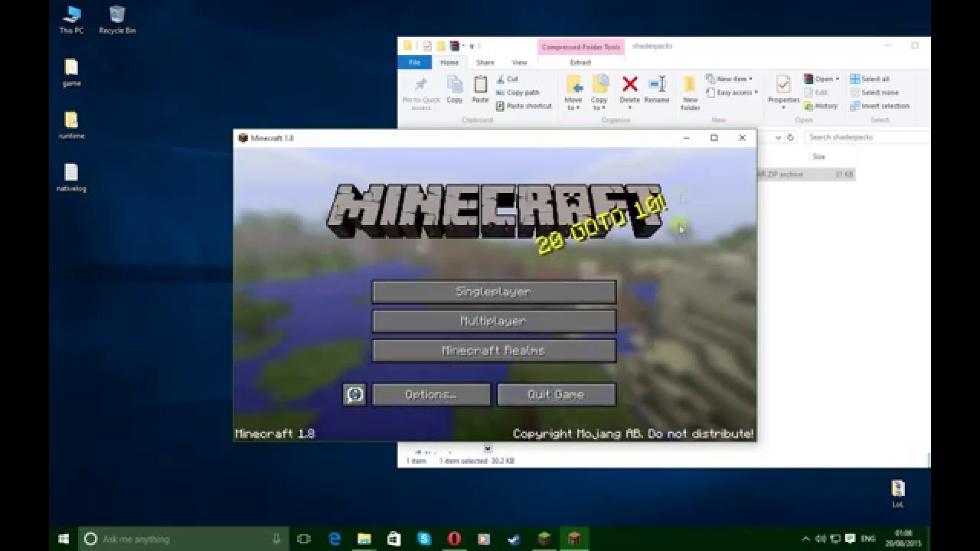Click the Size column header in Explorer

click(818, 157)
